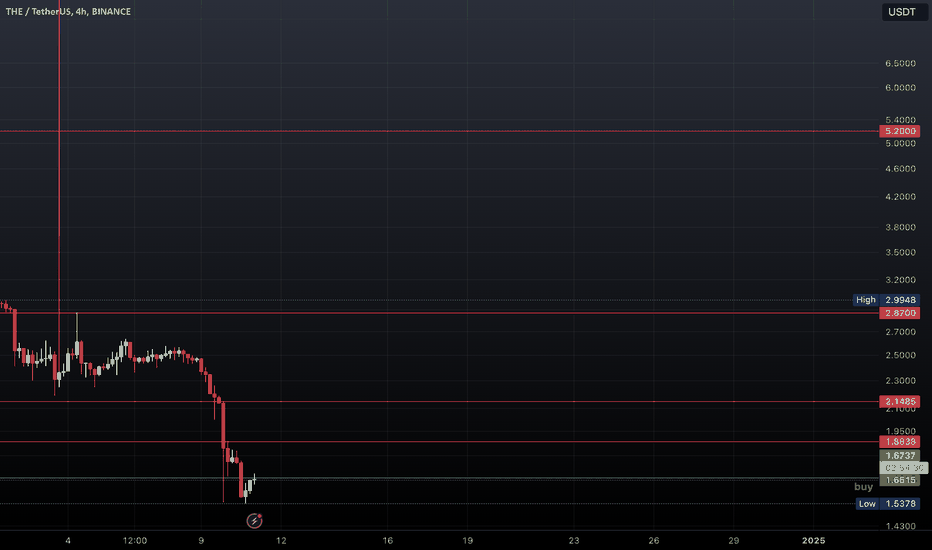Viewport: 932px width, 550px height.
Task: Click the lightning event icon below the candles
Action: tap(254, 521)
